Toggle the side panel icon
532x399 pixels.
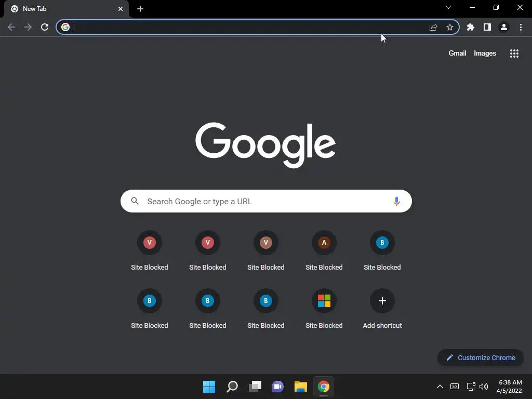pyautogui.click(x=487, y=27)
